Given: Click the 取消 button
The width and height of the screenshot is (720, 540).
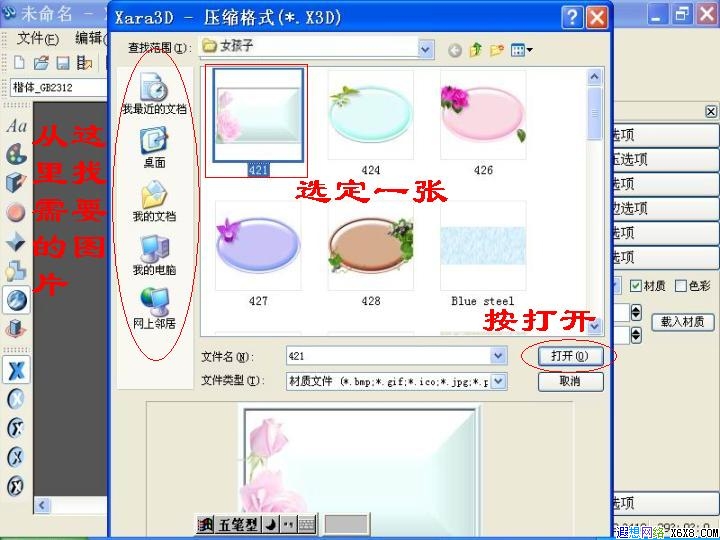Looking at the screenshot, I should [x=570, y=381].
